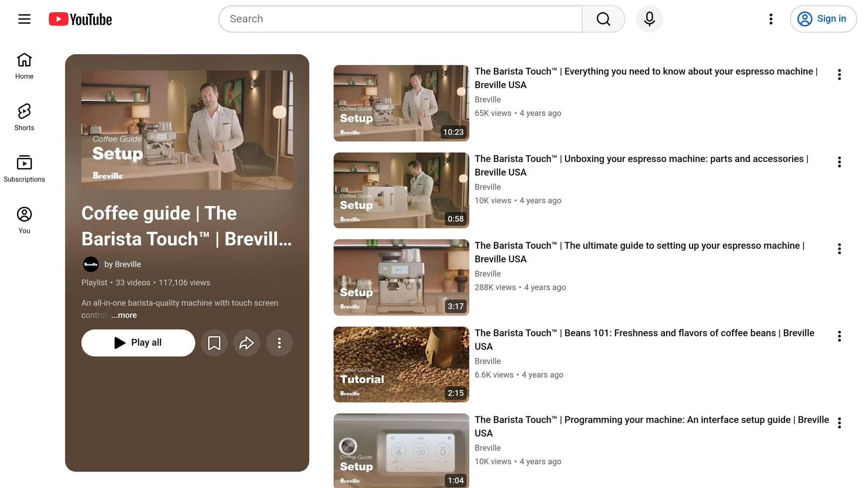Open the You section in sidebar
The image size is (868, 488).
[24, 220]
